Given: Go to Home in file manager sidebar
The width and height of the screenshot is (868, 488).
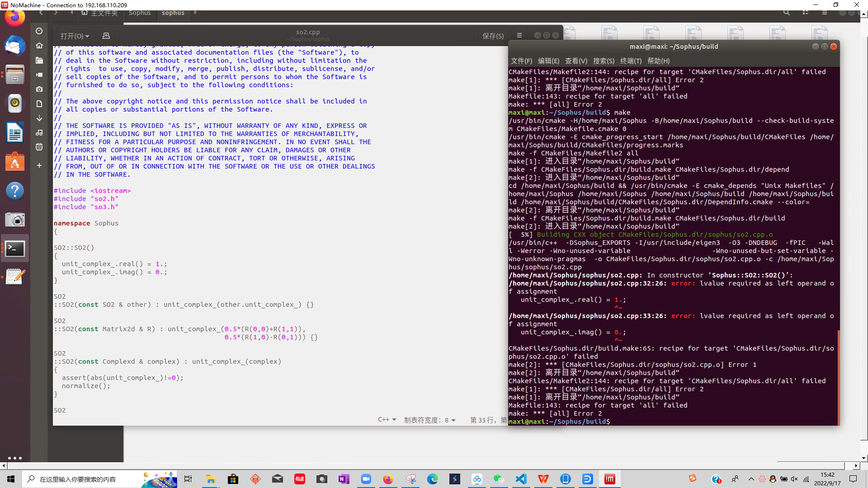Looking at the screenshot, I should (39, 46).
